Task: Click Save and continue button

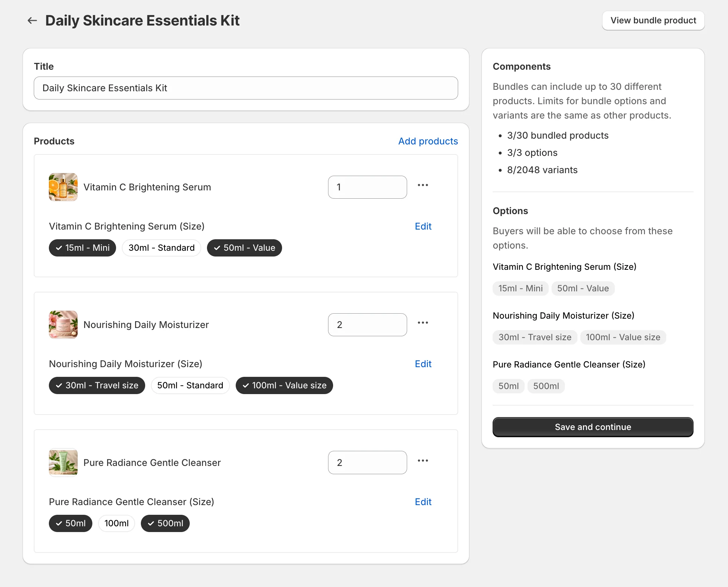Action: (593, 427)
